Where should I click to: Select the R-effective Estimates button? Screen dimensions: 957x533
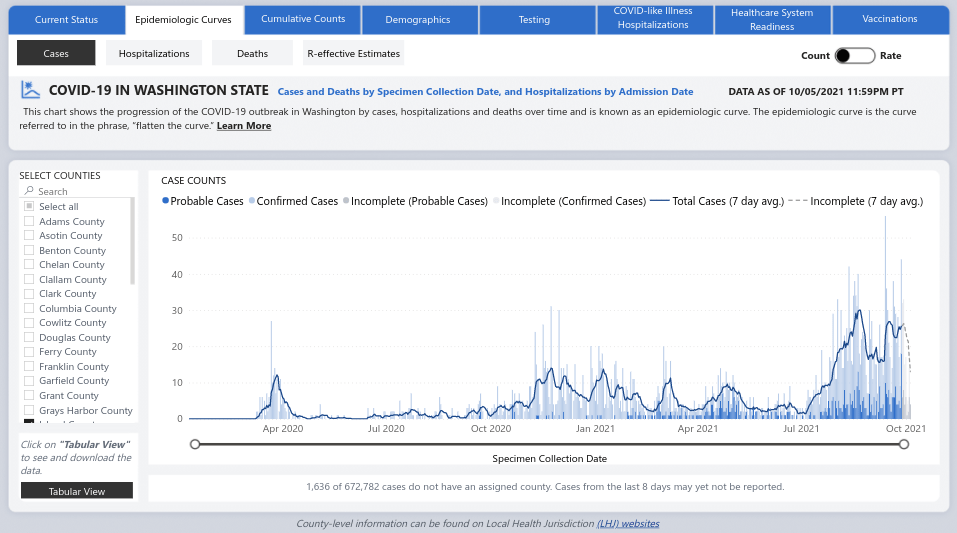pyautogui.click(x=353, y=54)
